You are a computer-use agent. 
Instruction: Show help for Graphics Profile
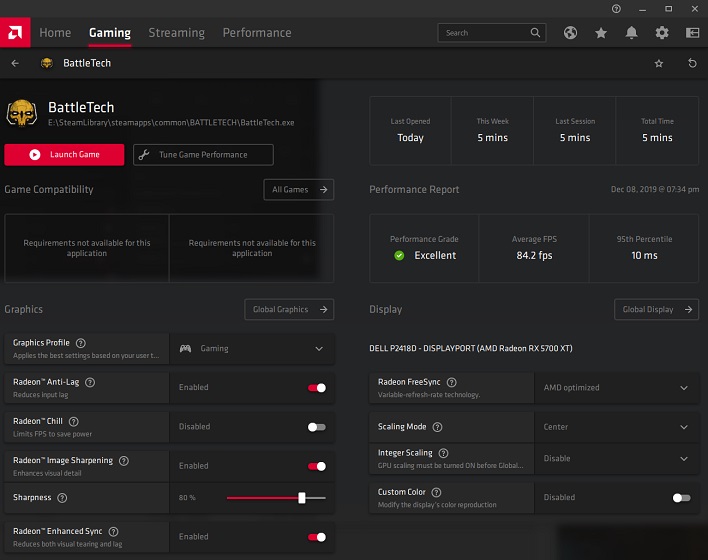point(81,343)
